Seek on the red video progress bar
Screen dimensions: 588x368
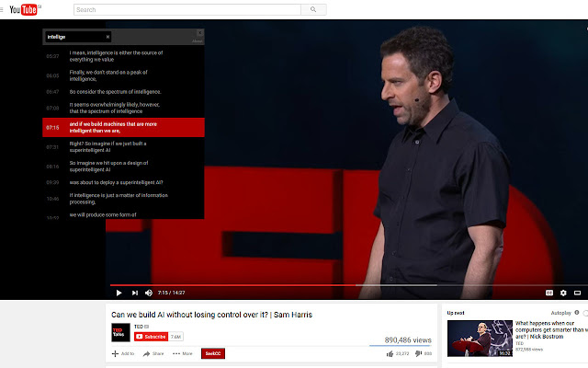[x=232, y=285]
